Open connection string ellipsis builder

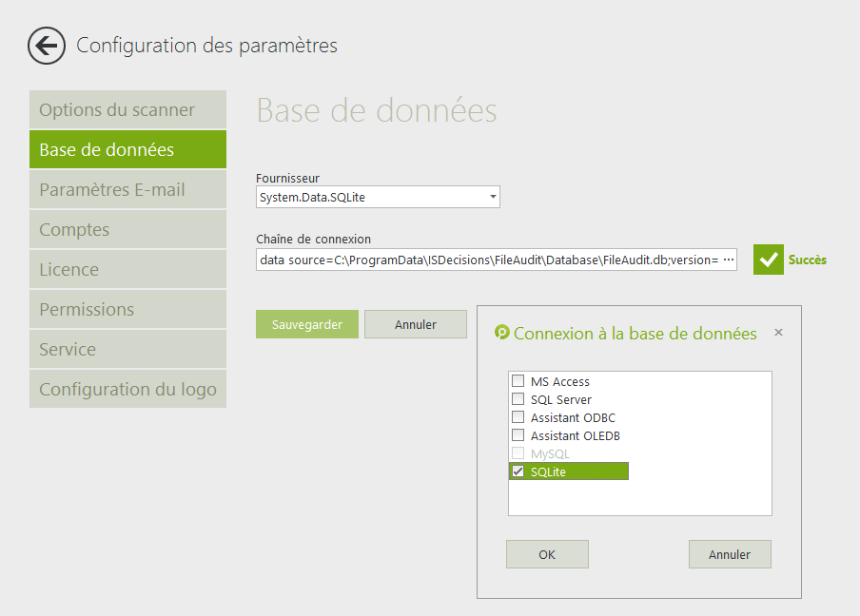point(729,260)
